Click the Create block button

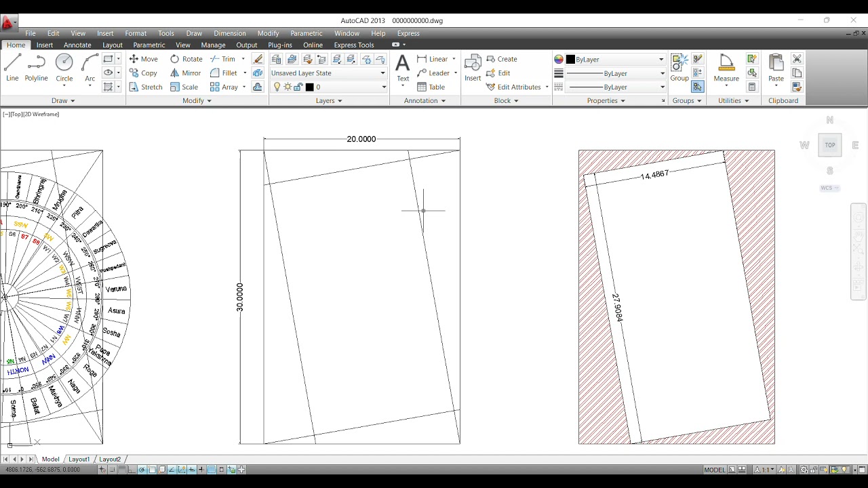point(502,59)
